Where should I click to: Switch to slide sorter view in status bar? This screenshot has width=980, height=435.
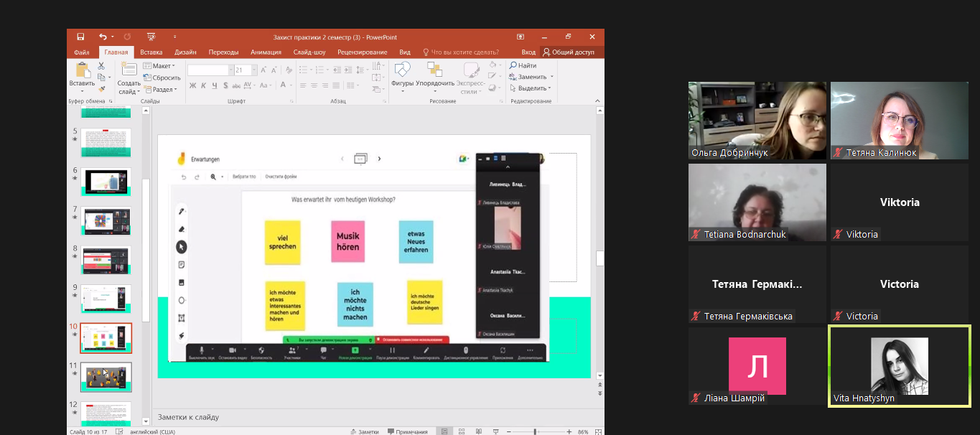pos(463,431)
